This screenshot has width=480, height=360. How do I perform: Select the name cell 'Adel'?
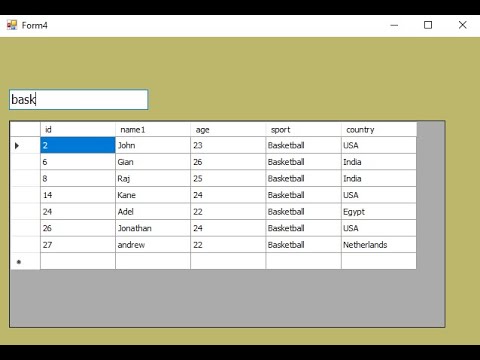pyautogui.click(x=153, y=212)
